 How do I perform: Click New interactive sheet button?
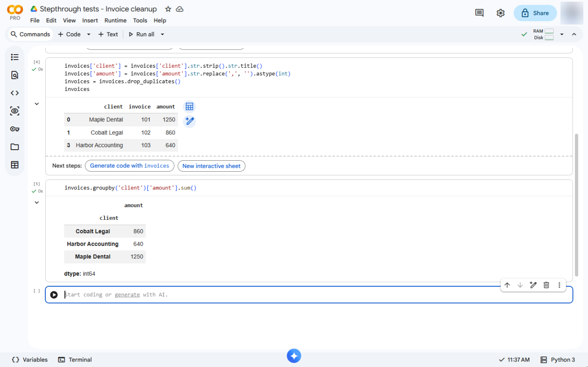click(x=211, y=166)
